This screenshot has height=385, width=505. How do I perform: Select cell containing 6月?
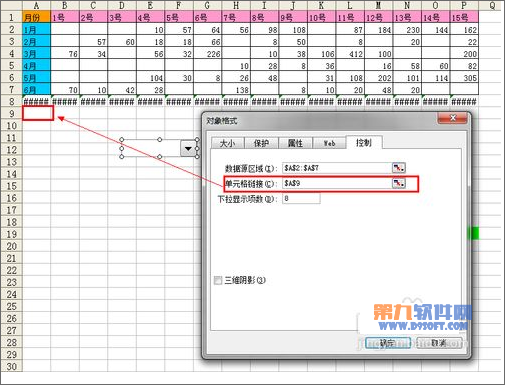(x=36, y=90)
